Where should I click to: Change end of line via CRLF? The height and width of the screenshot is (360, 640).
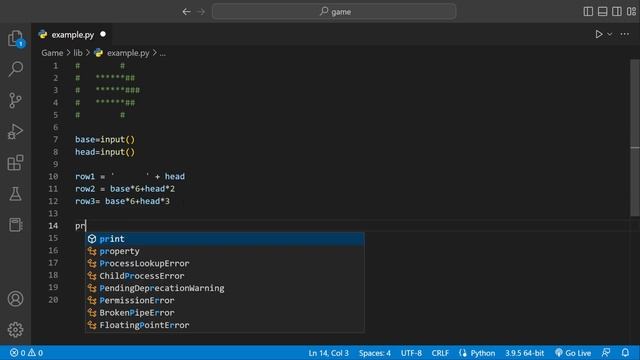point(440,353)
